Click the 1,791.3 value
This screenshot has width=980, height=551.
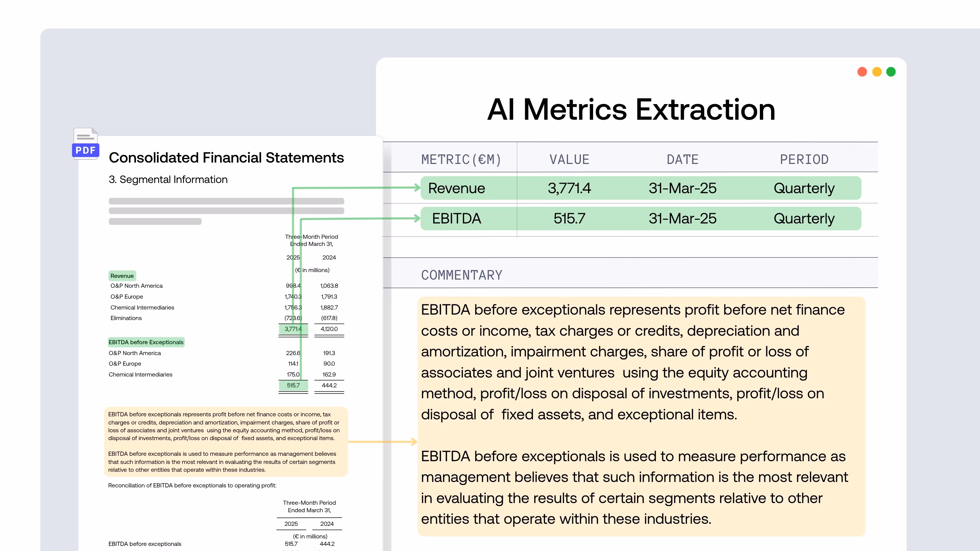coord(329,297)
